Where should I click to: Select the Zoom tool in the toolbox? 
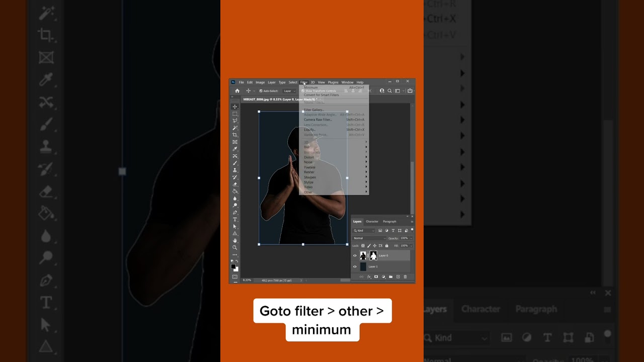[x=235, y=247]
